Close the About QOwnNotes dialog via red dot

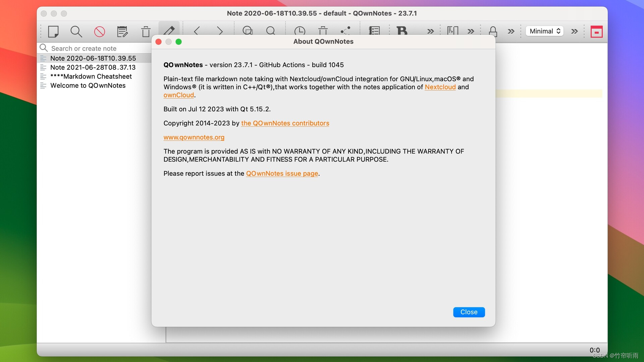coord(159,42)
